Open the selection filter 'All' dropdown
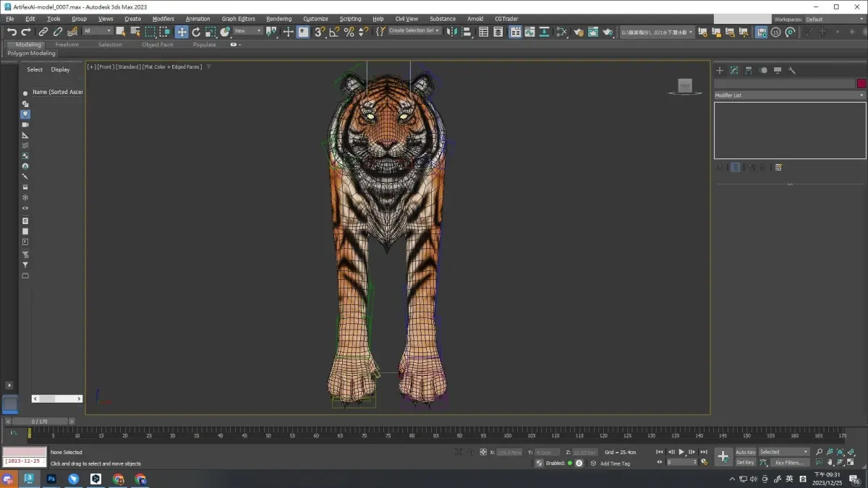This screenshot has height=488, width=868. tap(98, 31)
